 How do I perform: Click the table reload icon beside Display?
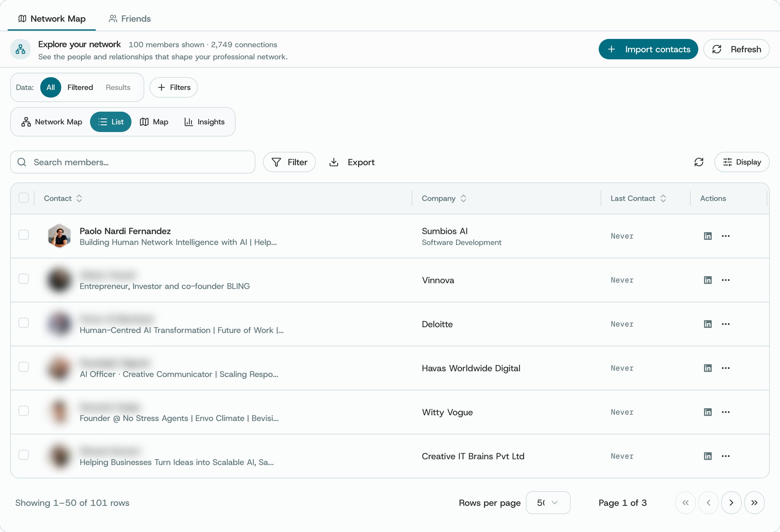[699, 162]
